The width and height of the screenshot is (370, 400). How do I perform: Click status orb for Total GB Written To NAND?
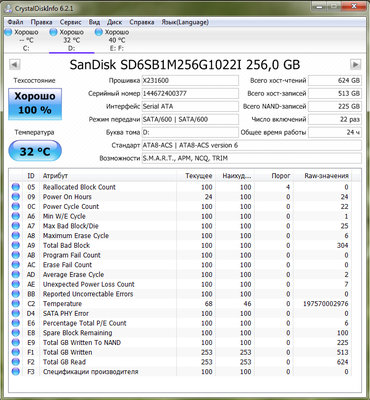(x=16, y=342)
